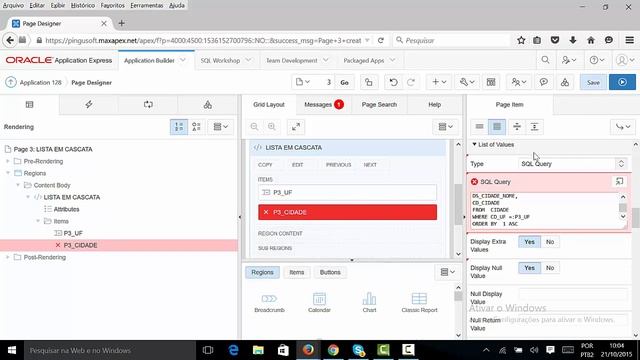Screen dimensions: 640x360
Task: Undo the last change
Action: point(393,82)
